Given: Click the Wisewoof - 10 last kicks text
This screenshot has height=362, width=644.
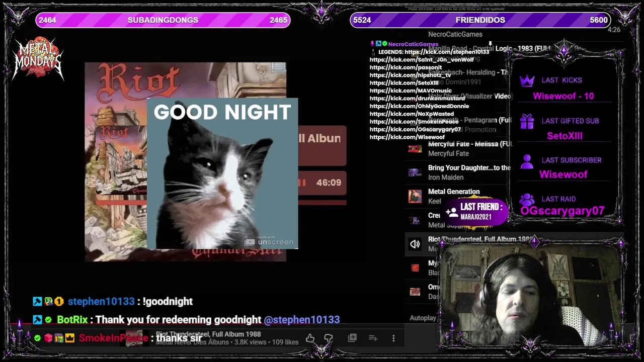Looking at the screenshot, I should point(563,96).
